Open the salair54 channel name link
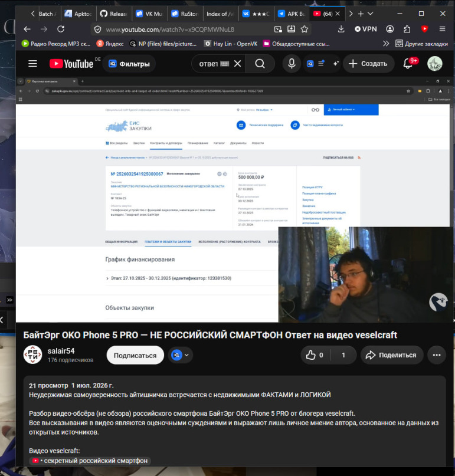The height and width of the screenshot is (476, 455). [x=61, y=351]
